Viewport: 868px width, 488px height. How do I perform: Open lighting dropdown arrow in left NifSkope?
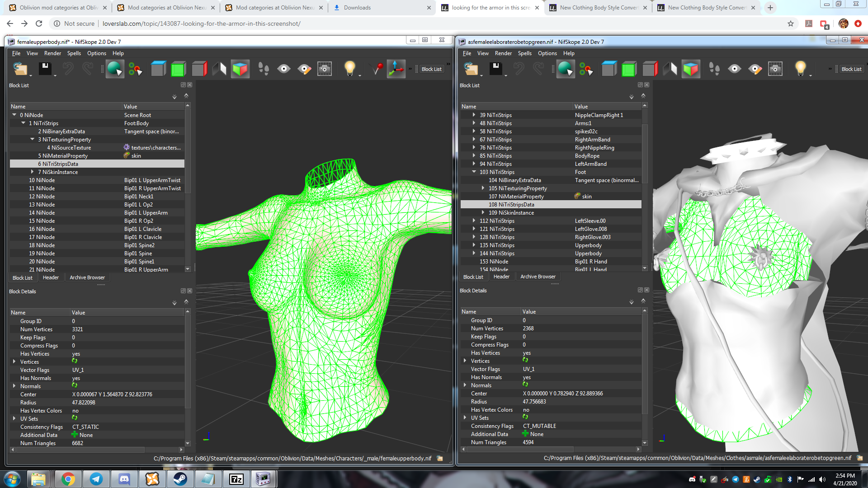360,75
